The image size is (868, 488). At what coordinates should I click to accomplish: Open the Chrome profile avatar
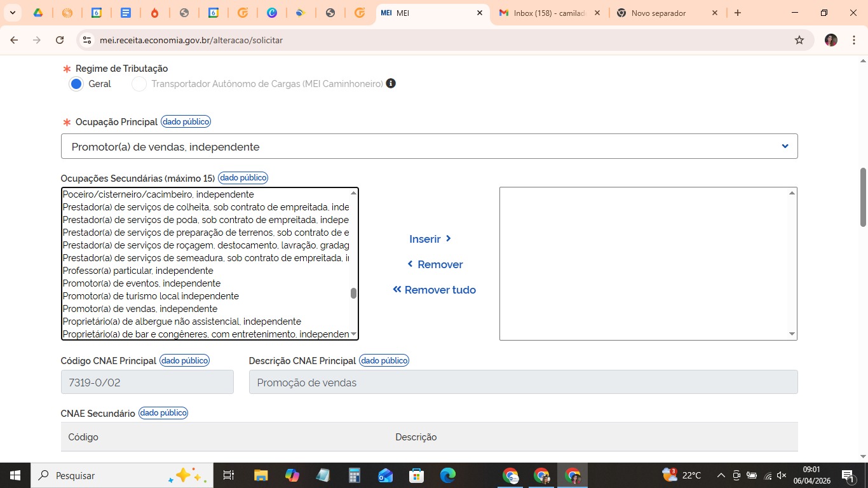[x=831, y=40]
